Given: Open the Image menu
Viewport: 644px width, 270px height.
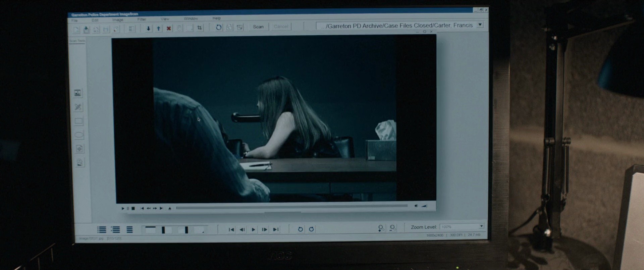Looking at the screenshot, I should coord(117,20).
